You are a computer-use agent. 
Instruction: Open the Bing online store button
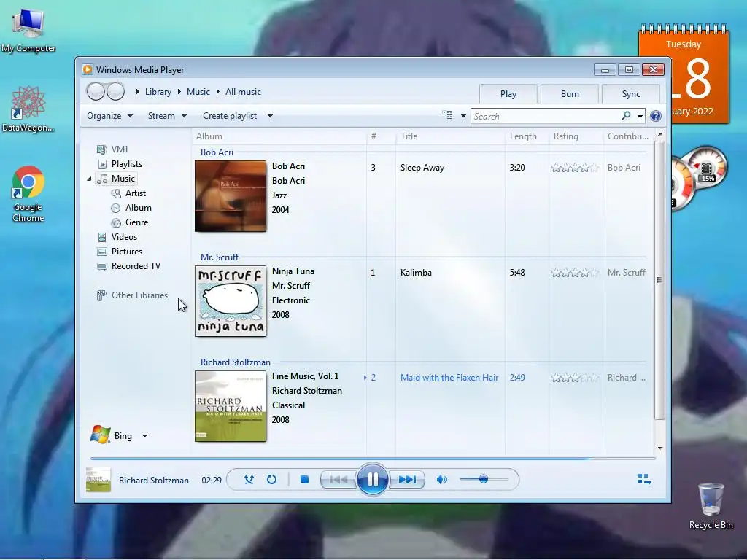click(112, 435)
